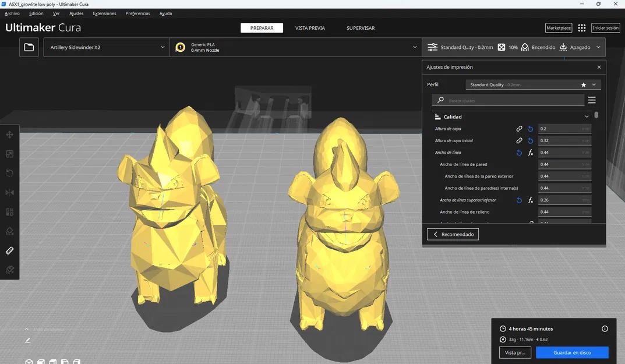Viewport: 625px width, 364px height.
Task: Select the Support Blocker tool
Action: pos(9,231)
